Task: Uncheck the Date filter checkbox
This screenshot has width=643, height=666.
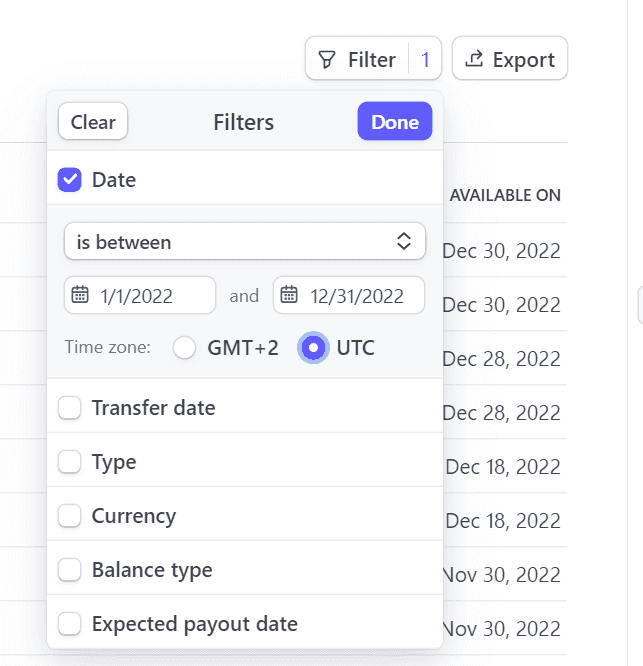Action: pyautogui.click(x=70, y=180)
